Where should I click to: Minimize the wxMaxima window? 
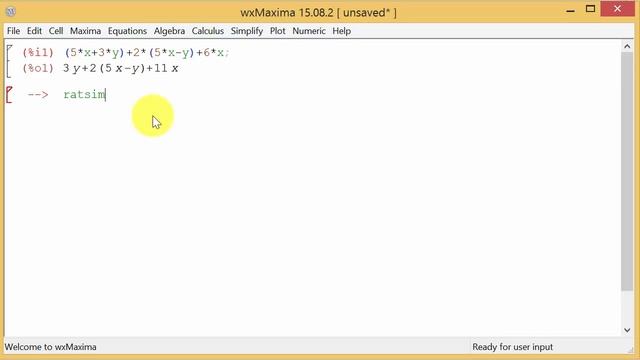coord(571,10)
